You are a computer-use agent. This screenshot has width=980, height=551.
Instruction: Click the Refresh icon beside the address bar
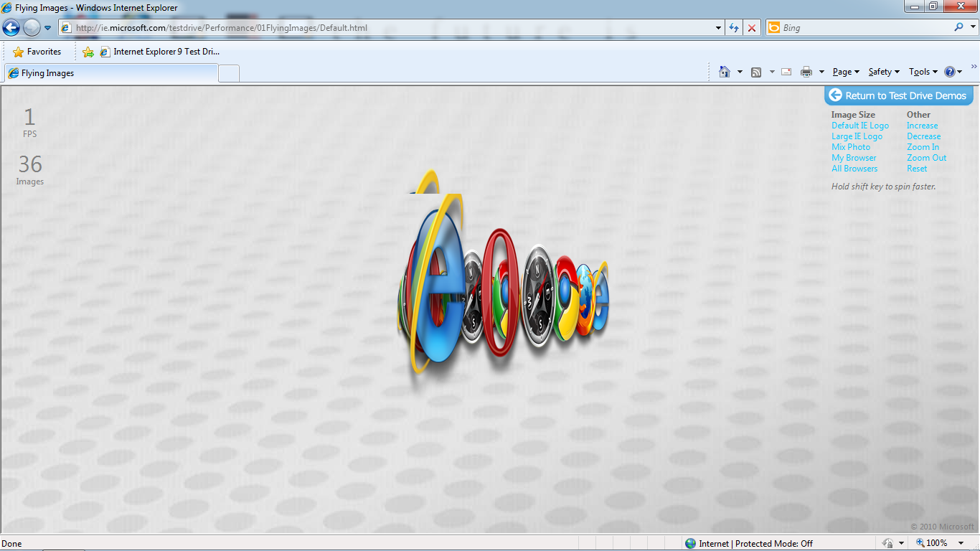tap(733, 27)
